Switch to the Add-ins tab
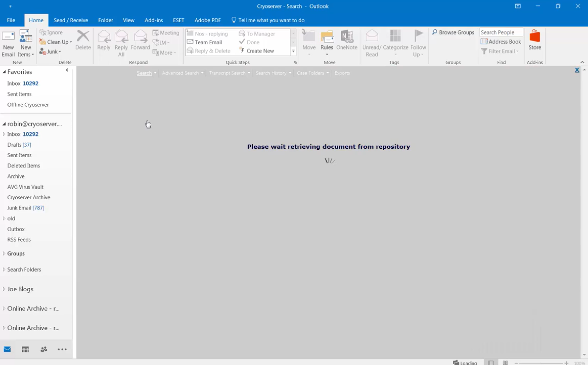The height and width of the screenshot is (365, 588). (x=154, y=20)
